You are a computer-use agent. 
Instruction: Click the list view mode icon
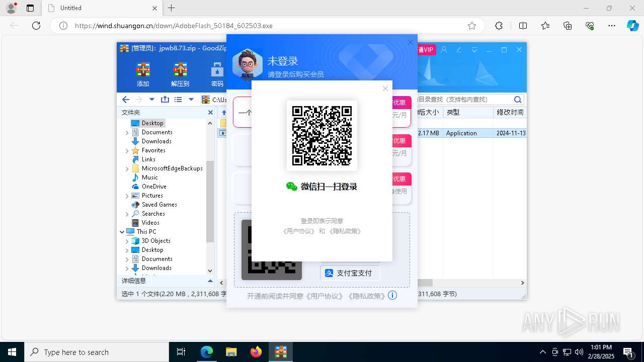(x=178, y=100)
